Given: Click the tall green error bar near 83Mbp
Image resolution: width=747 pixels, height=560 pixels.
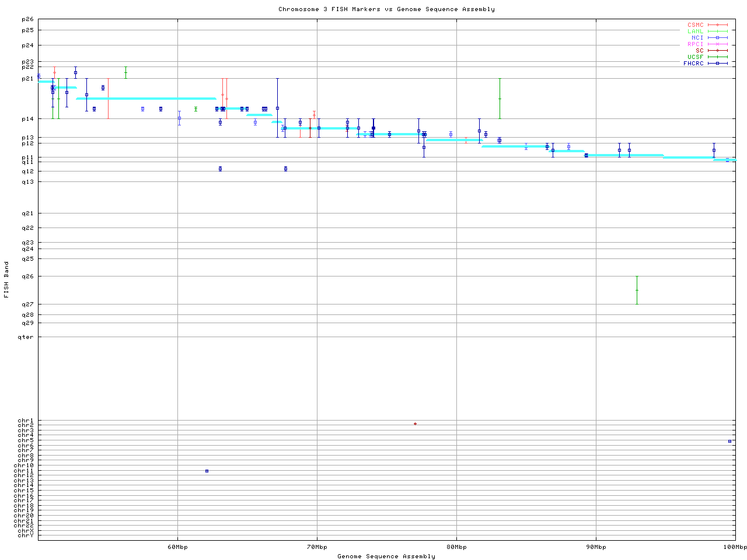Looking at the screenshot, I should (x=500, y=99).
